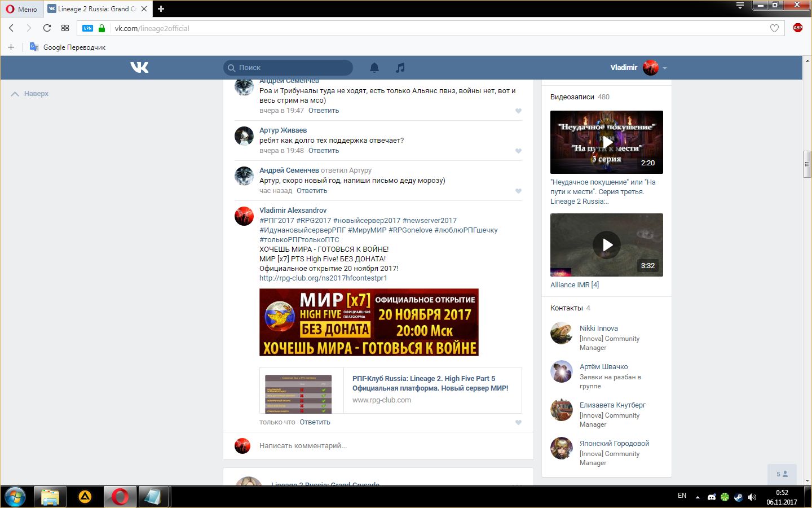Open Opera Speed Dial grid icon
This screenshot has width=812, height=508.
point(65,28)
